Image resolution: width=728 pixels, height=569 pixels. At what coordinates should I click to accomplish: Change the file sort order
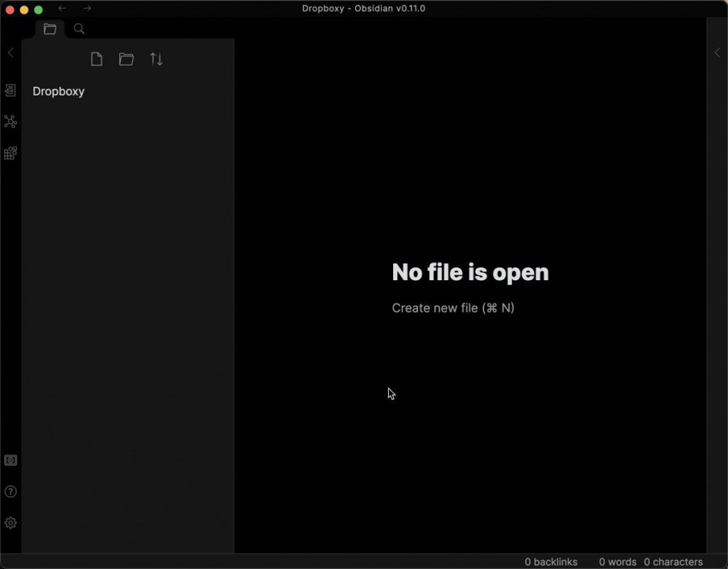coord(156,59)
